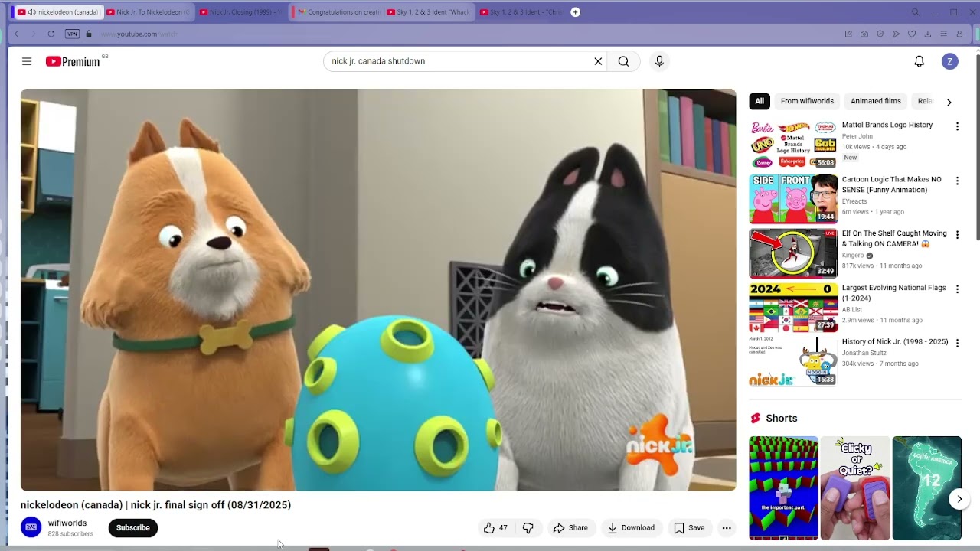Open options for Mattel Brands Logo History
Screen dimensions: 980x551
[957, 126]
